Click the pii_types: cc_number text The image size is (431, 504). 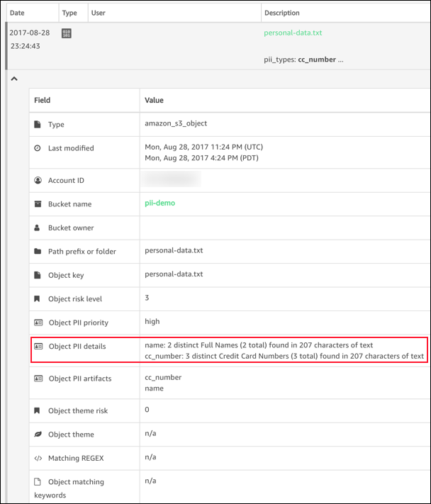303,60
